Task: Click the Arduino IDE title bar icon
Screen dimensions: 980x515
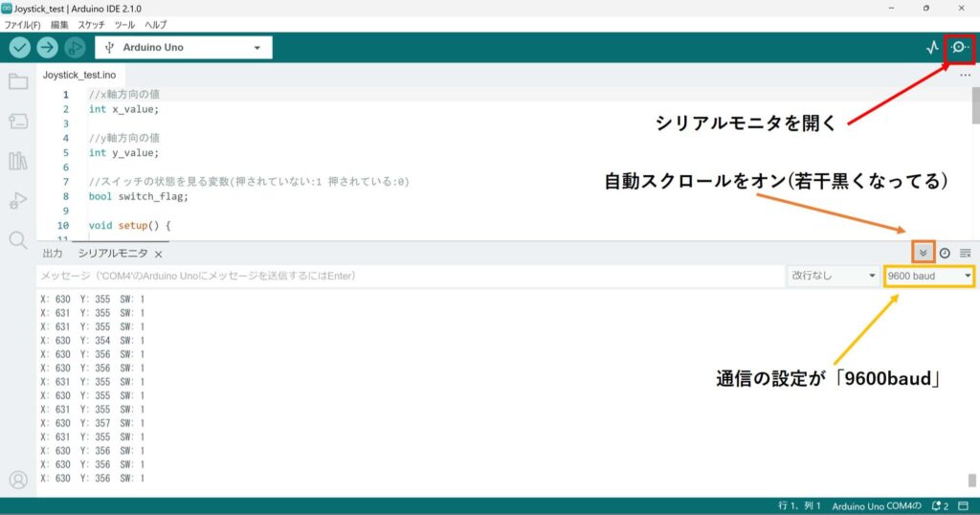Action: tap(7, 8)
